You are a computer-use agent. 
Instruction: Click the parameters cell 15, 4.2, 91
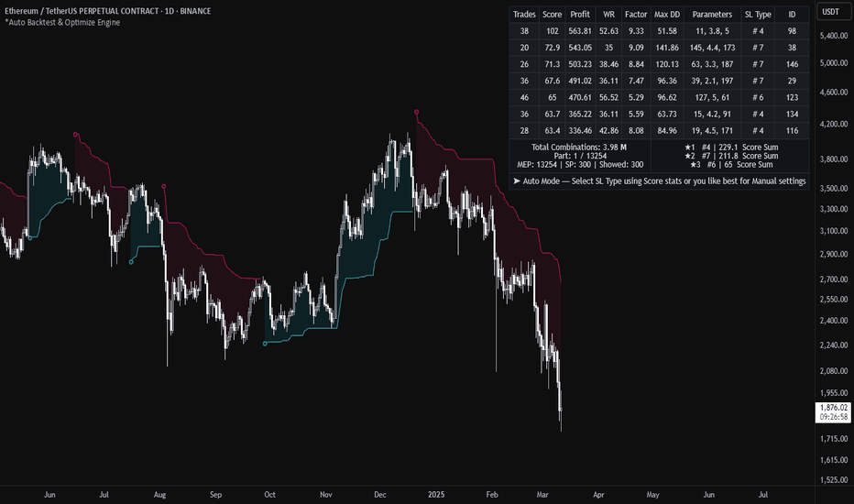coord(712,115)
